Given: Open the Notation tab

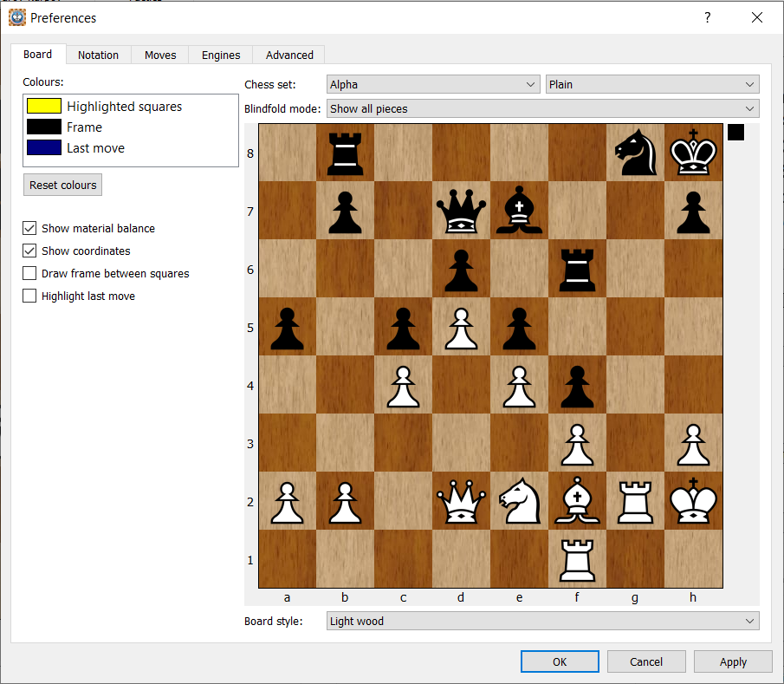Looking at the screenshot, I should point(98,55).
